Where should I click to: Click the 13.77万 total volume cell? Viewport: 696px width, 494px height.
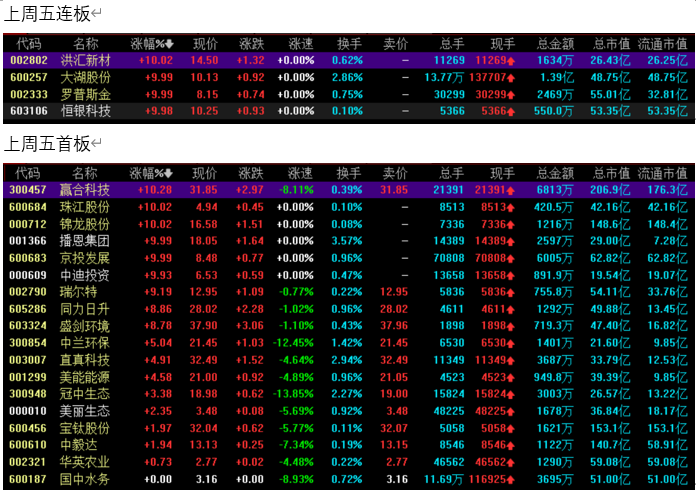click(444, 77)
